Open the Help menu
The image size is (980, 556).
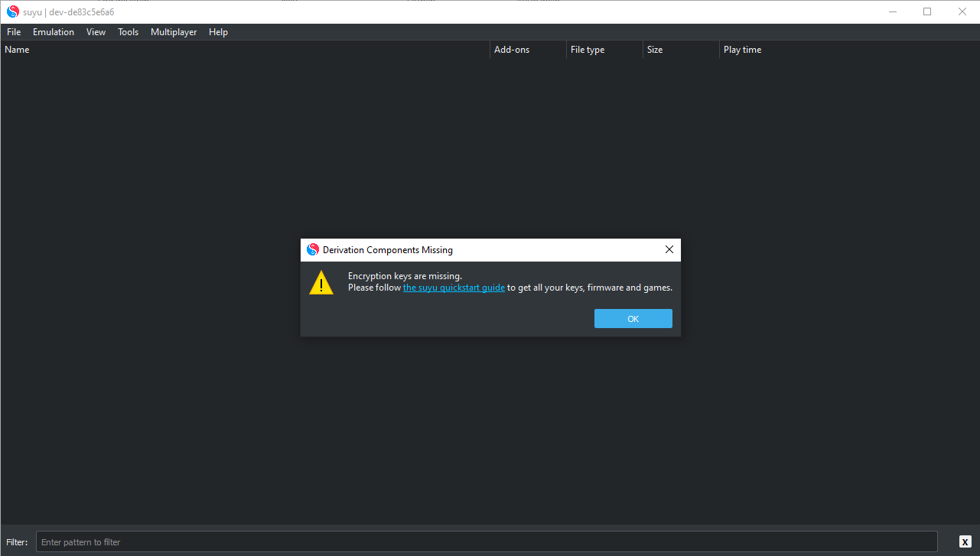tap(218, 32)
